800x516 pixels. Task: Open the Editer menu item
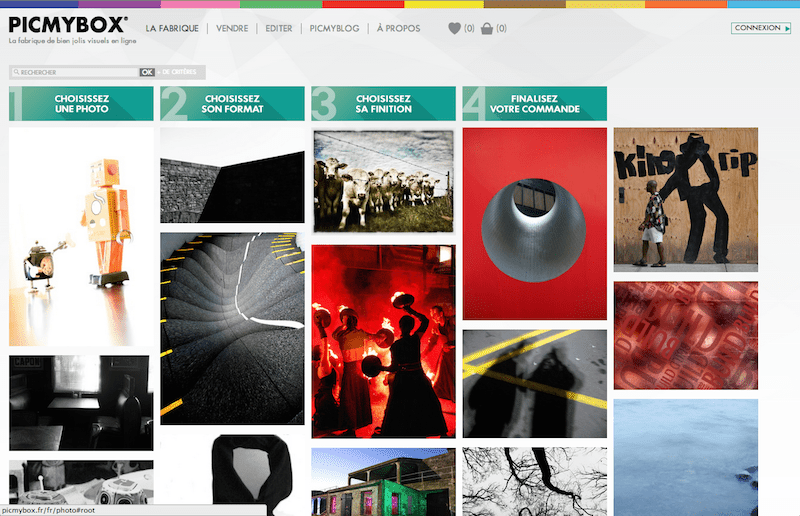point(279,29)
